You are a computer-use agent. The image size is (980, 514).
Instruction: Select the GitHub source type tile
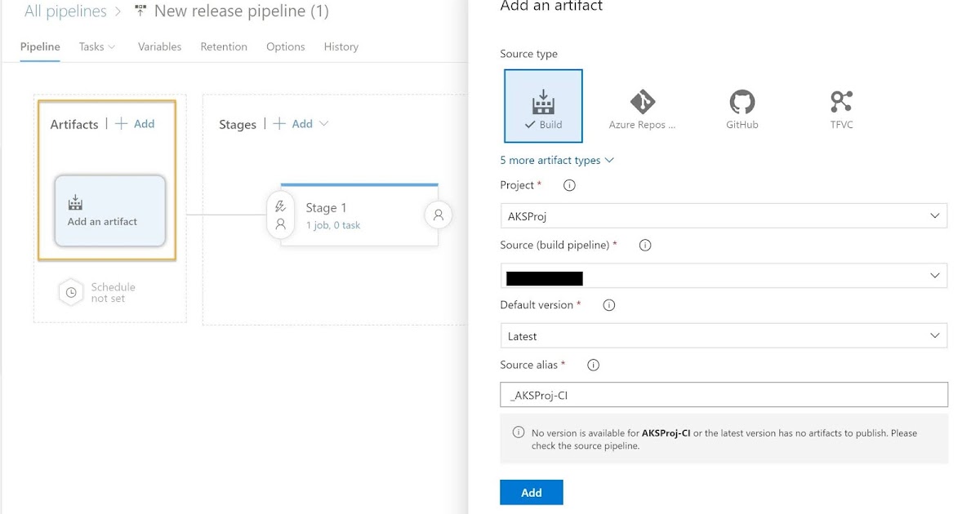[x=742, y=104]
